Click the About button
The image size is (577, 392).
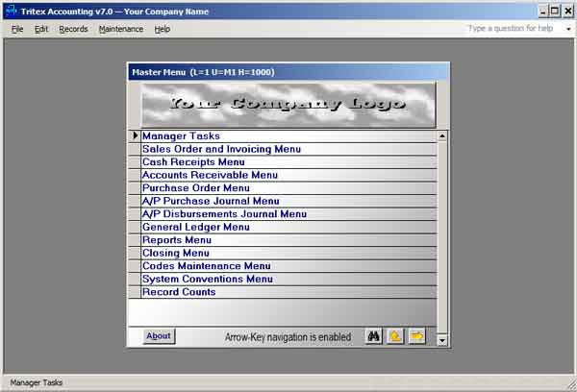click(x=159, y=335)
